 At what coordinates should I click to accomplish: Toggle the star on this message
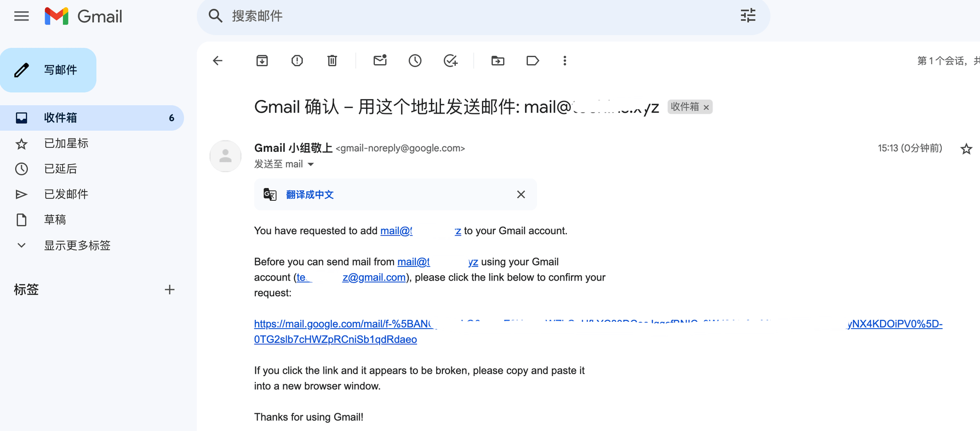coord(966,149)
